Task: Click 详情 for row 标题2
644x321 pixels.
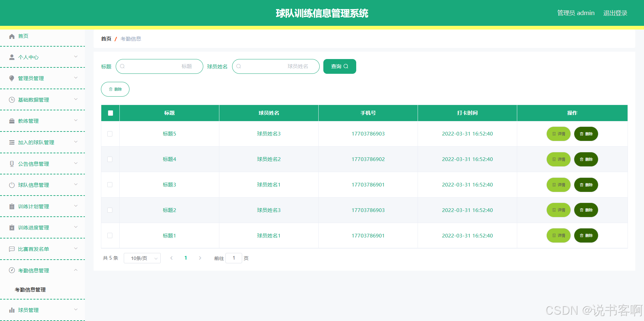Action: (558, 210)
